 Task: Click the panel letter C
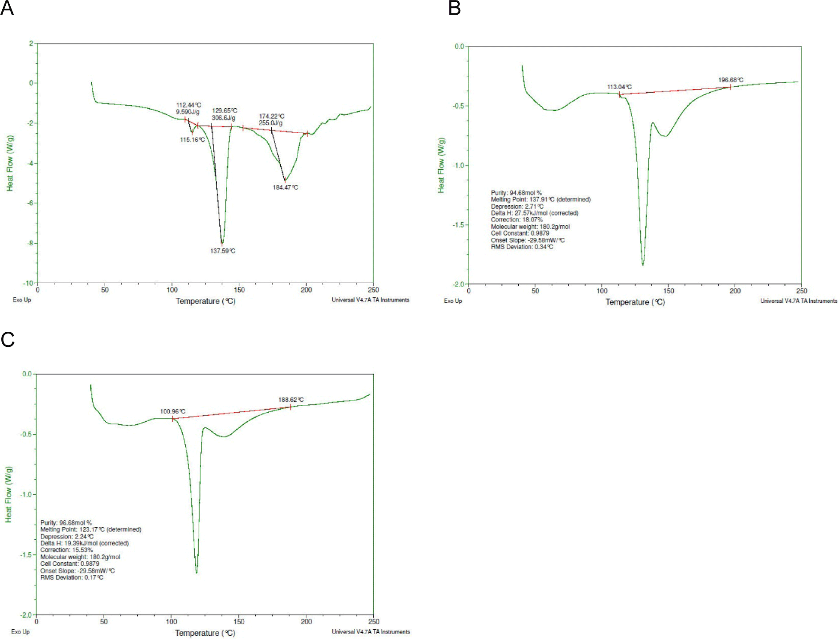[x=8, y=339]
